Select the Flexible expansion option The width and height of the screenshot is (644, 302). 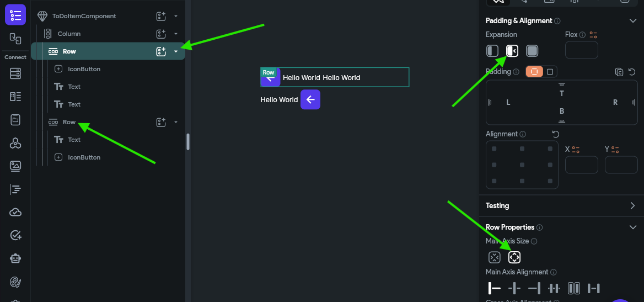pos(492,51)
